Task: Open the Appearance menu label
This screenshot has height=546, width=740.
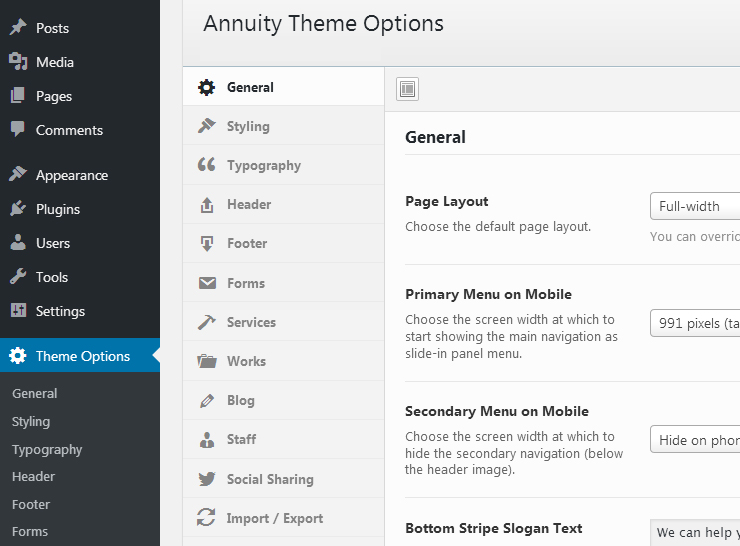Action: click(72, 176)
